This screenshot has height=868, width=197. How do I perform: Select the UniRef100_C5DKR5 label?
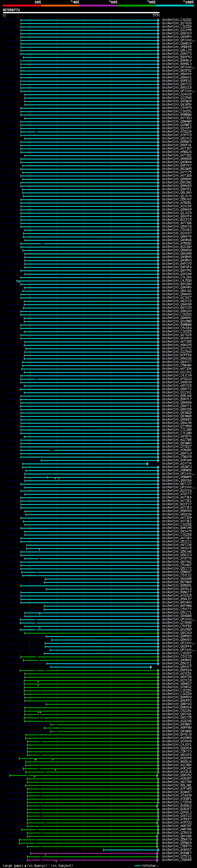coord(176,860)
